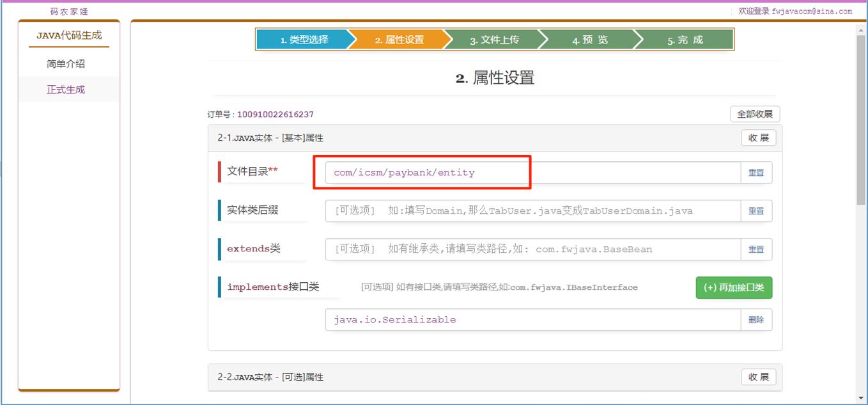Reset the extends类 field
The image size is (868, 405).
click(x=756, y=250)
